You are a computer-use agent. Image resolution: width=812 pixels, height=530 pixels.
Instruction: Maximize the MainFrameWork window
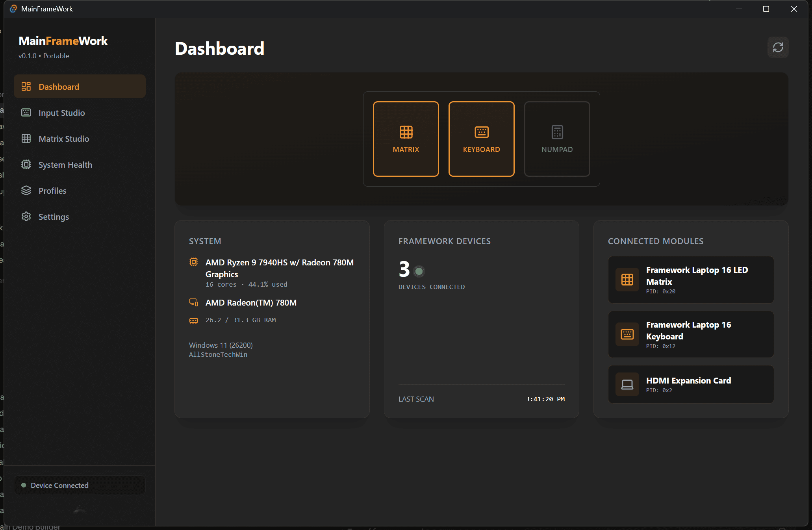[766, 9]
